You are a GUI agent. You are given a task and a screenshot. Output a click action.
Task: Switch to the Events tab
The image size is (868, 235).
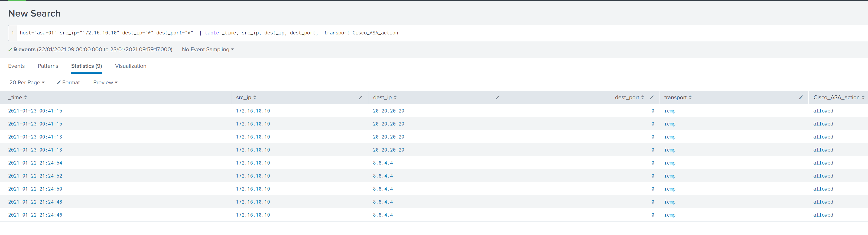pos(16,66)
